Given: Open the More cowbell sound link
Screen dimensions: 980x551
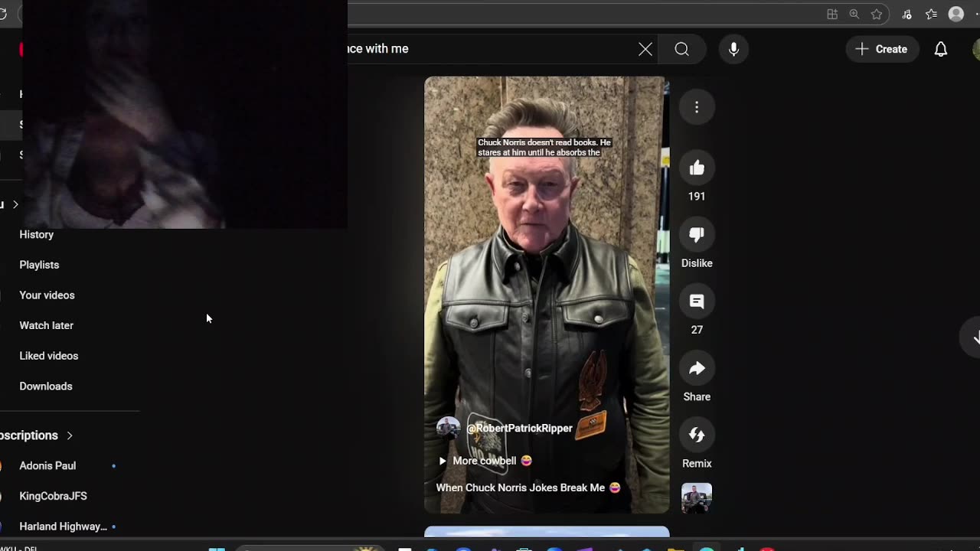Looking at the screenshot, I should point(485,461).
